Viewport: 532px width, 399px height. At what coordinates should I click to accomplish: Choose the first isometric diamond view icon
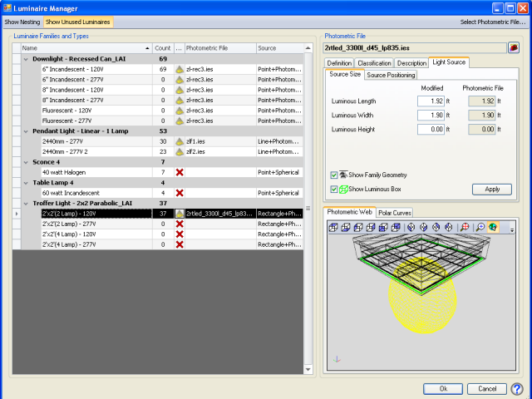[411, 227]
